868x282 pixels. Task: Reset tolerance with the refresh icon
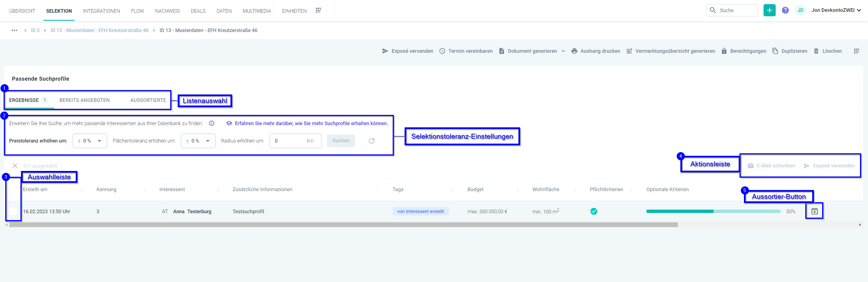371,141
